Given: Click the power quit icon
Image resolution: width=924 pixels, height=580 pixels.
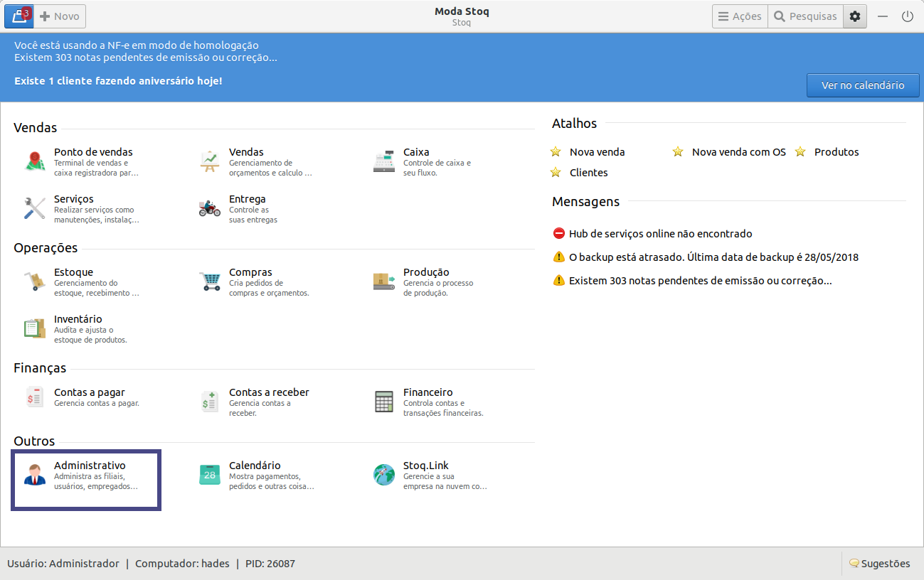Looking at the screenshot, I should [x=908, y=16].
